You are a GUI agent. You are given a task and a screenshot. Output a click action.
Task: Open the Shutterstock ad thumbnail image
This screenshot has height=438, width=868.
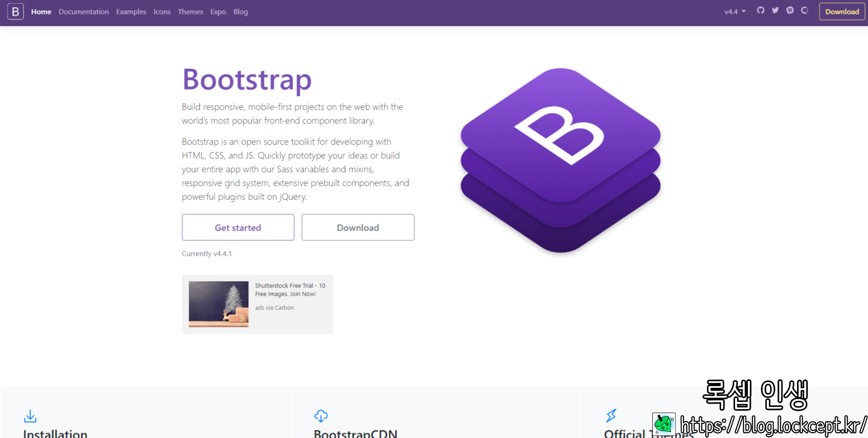(x=218, y=304)
